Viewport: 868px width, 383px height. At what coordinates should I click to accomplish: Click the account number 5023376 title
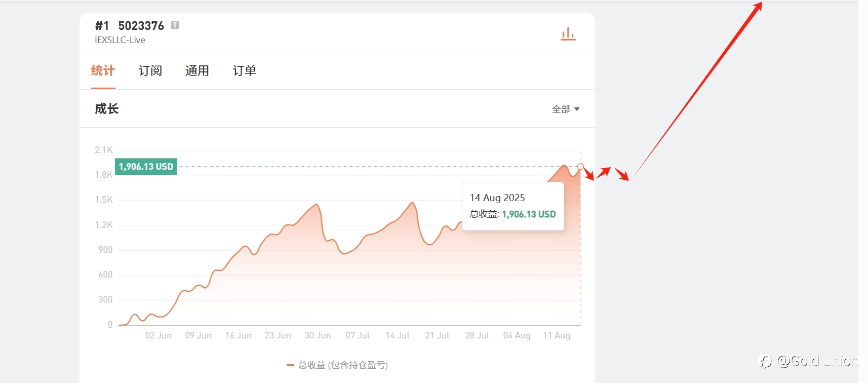click(x=141, y=26)
